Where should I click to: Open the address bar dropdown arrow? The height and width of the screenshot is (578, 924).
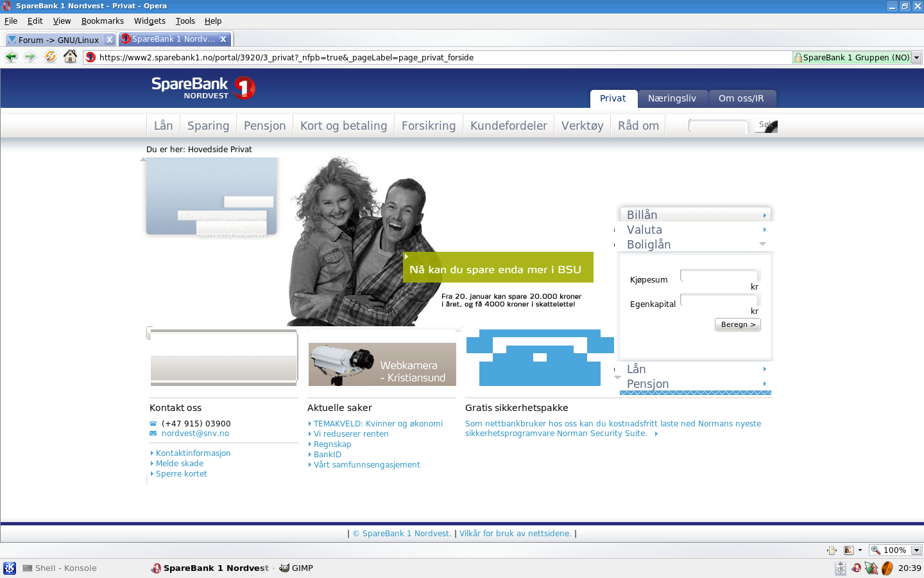coord(917,58)
